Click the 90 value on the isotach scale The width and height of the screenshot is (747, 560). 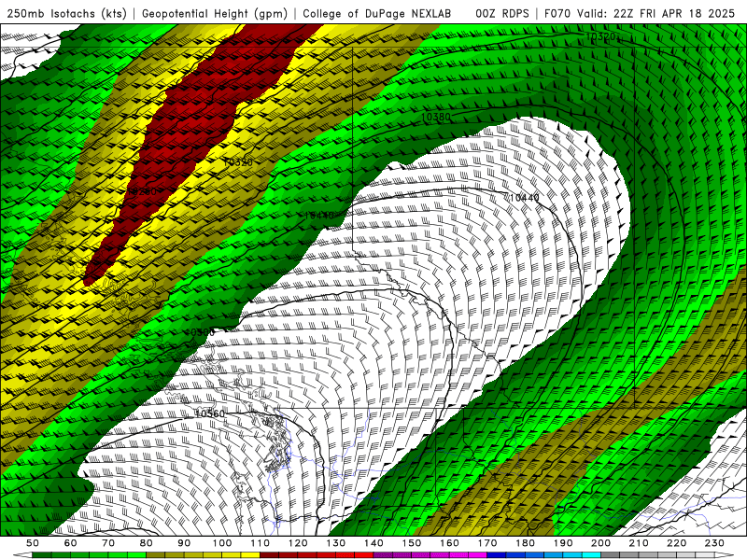click(x=184, y=543)
